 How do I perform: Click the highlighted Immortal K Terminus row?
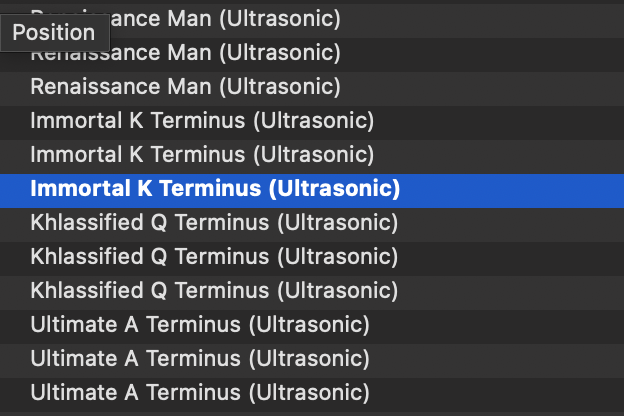point(215,189)
